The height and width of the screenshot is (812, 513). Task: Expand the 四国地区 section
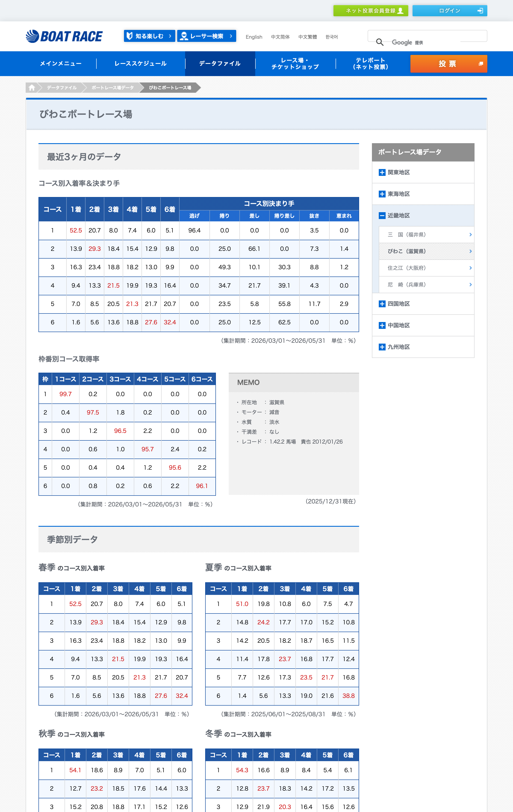coord(423,304)
